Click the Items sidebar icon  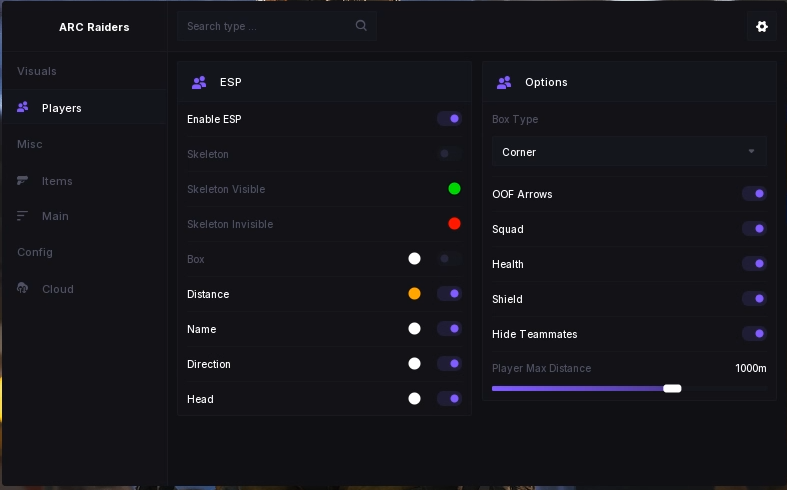(x=23, y=181)
